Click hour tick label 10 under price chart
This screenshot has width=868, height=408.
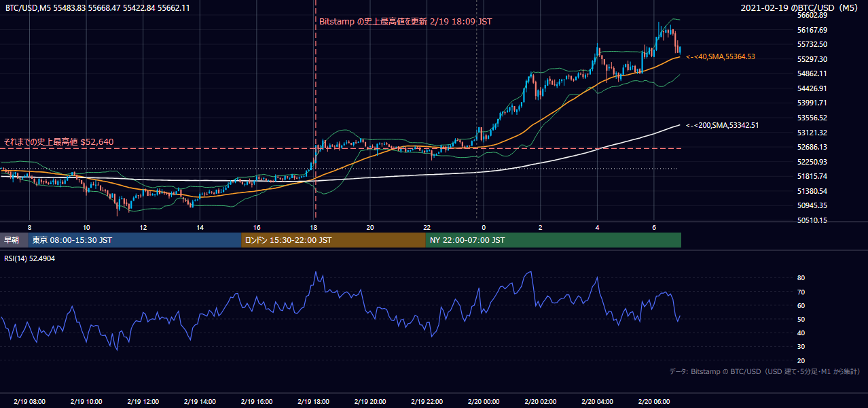pos(86,227)
